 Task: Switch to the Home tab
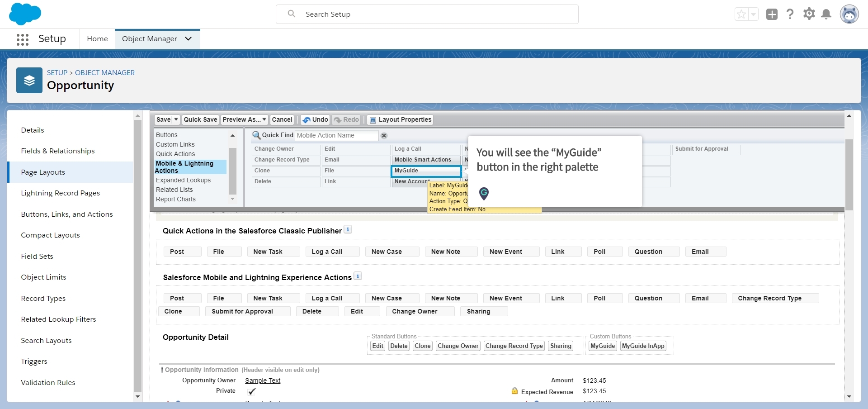tap(97, 39)
